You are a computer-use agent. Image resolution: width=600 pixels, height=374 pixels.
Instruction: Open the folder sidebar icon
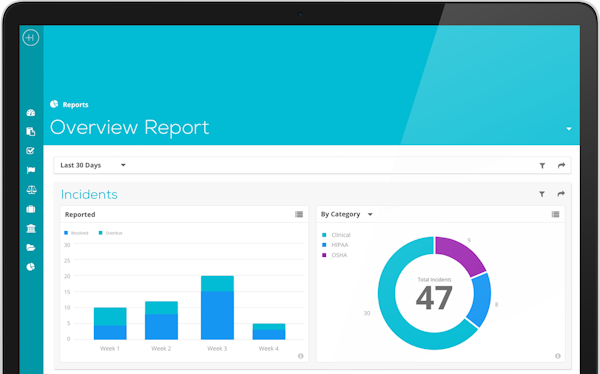pos(31,248)
